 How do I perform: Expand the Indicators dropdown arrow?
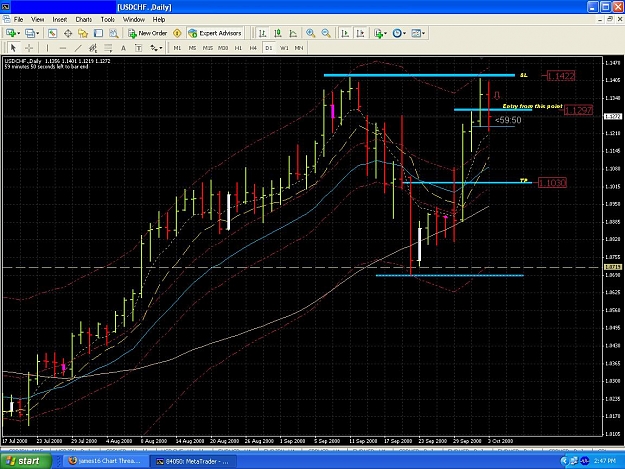coord(385,33)
